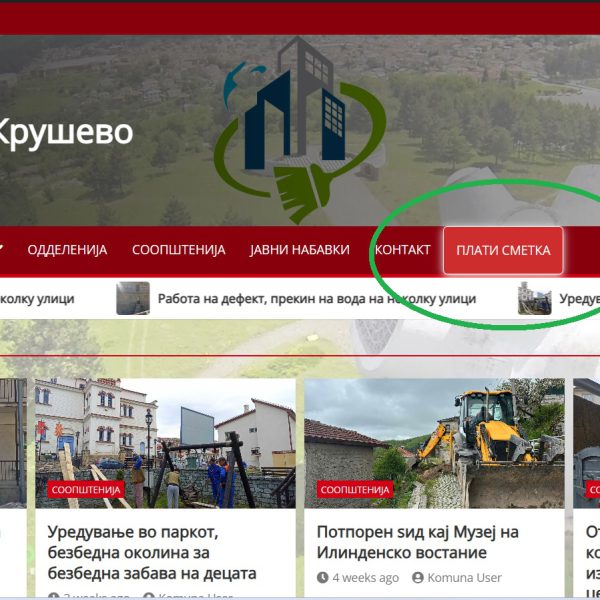Click the ticker thumbnail beside Работа на дефект

coord(133,298)
